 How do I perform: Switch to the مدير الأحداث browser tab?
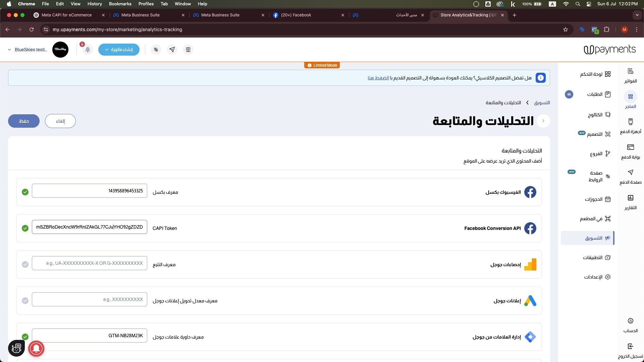click(389, 15)
